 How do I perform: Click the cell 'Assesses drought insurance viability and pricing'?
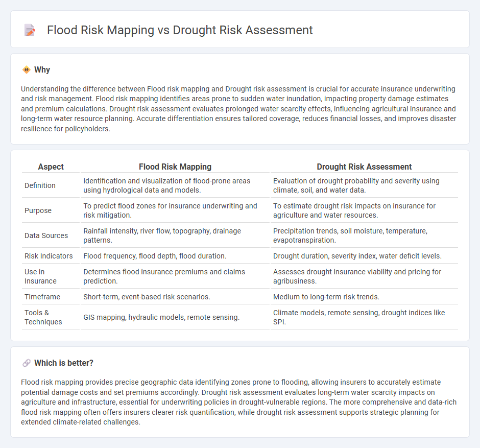click(364, 276)
